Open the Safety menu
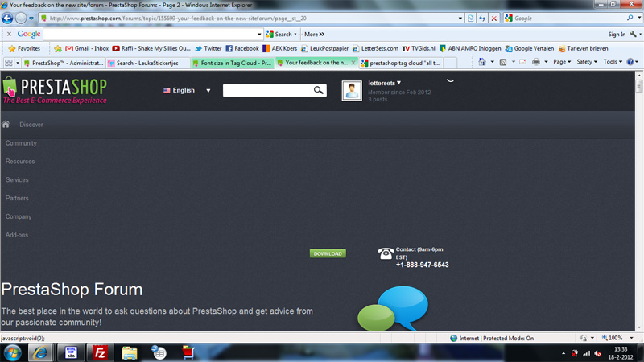 (x=587, y=62)
